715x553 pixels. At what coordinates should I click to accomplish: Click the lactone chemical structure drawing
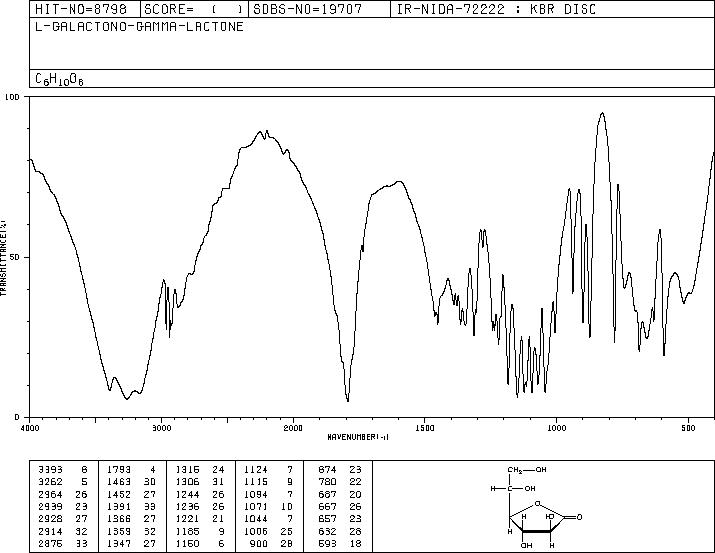coord(537,506)
